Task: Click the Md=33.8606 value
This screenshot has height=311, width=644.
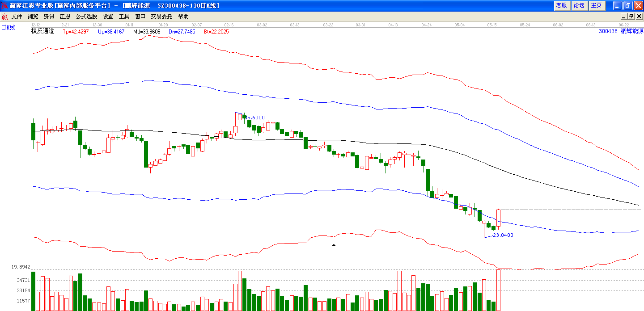Action: [147, 32]
